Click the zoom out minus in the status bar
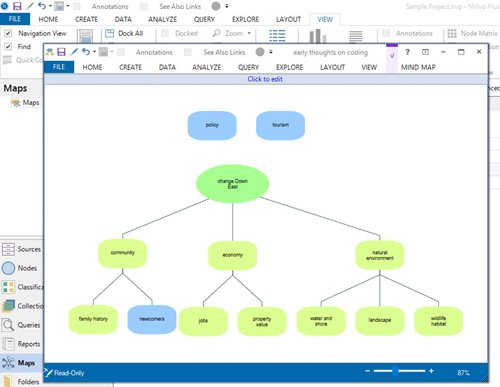This screenshot has height=387, width=500. click(x=368, y=371)
